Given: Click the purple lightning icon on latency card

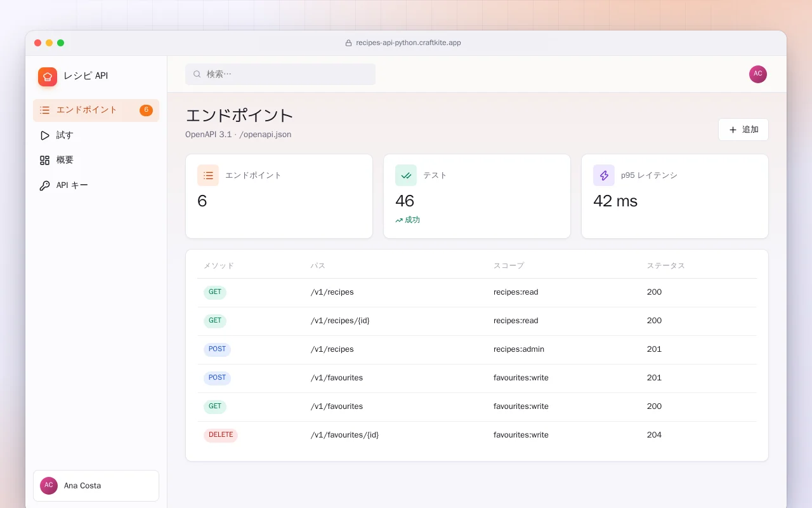Looking at the screenshot, I should tap(604, 175).
